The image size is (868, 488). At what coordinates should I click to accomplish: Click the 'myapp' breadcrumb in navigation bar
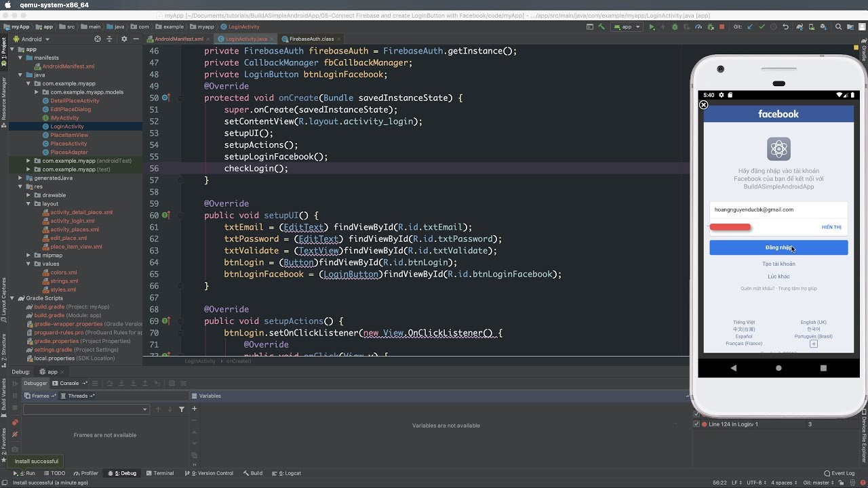(201, 27)
